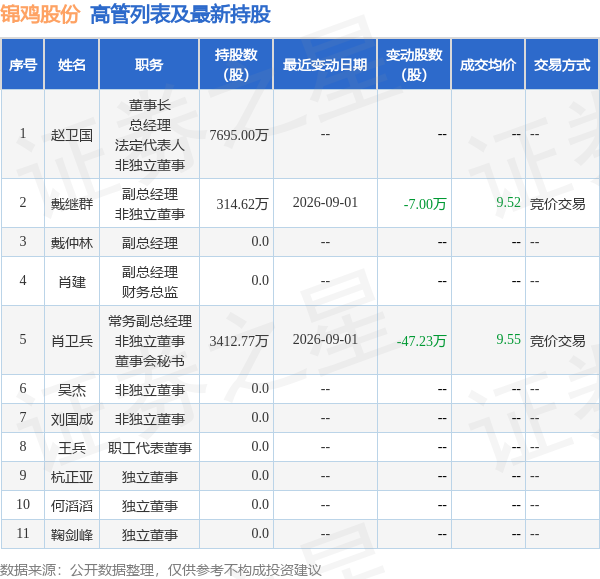This screenshot has width=600, height=579.
Task: Click the 变动股数(股) column header
Action: coord(414,64)
